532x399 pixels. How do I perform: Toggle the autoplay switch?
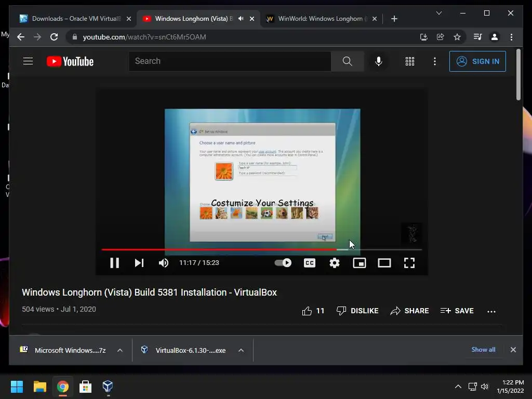click(x=283, y=263)
